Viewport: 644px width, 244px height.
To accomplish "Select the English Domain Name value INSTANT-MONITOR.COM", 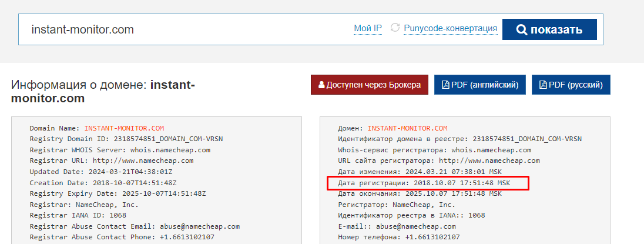I will tap(124, 128).
